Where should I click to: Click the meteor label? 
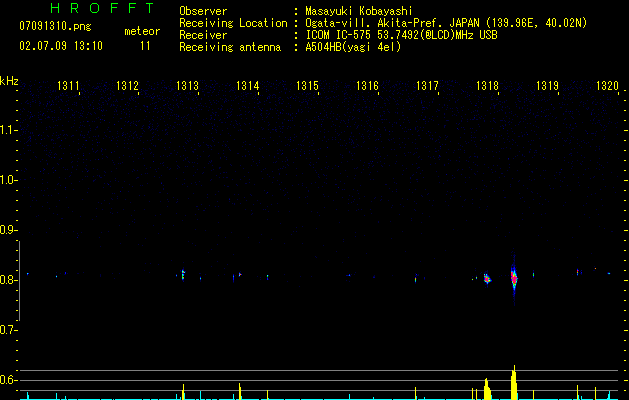(x=142, y=31)
